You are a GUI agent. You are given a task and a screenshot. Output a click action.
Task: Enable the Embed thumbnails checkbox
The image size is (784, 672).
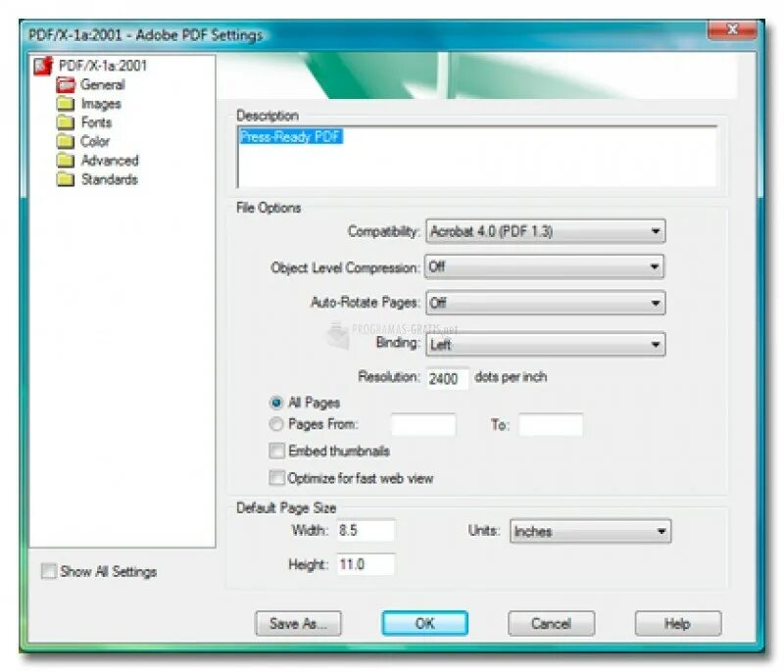(x=276, y=451)
